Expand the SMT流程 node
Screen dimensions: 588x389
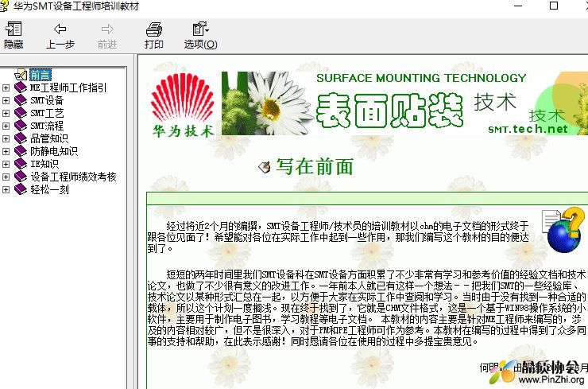coord(6,126)
